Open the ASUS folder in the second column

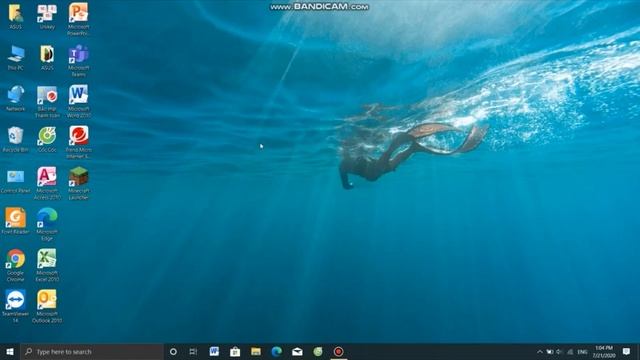pyautogui.click(x=47, y=58)
